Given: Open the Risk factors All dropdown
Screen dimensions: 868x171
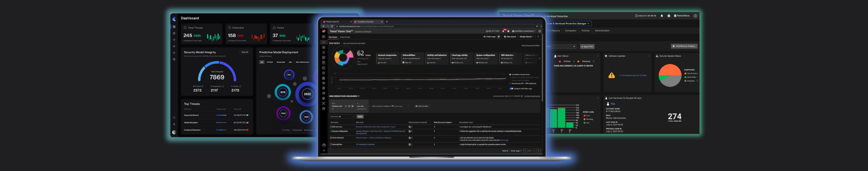Looking at the screenshot, I should pos(342,117).
